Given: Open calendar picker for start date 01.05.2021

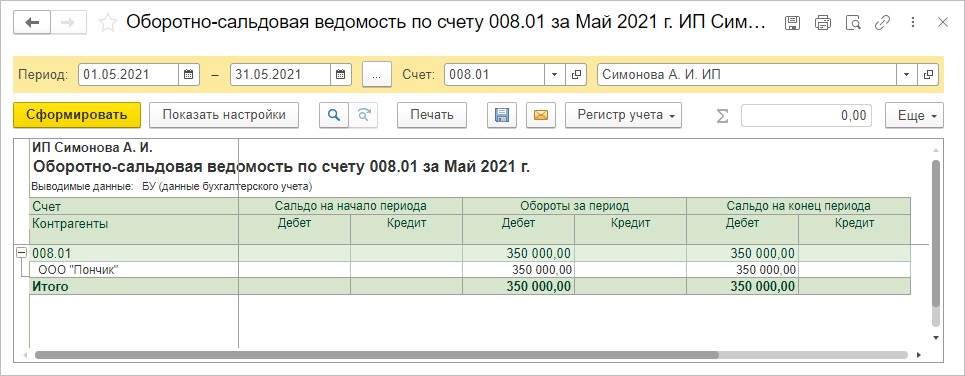Looking at the screenshot, I should pos(189,74).
